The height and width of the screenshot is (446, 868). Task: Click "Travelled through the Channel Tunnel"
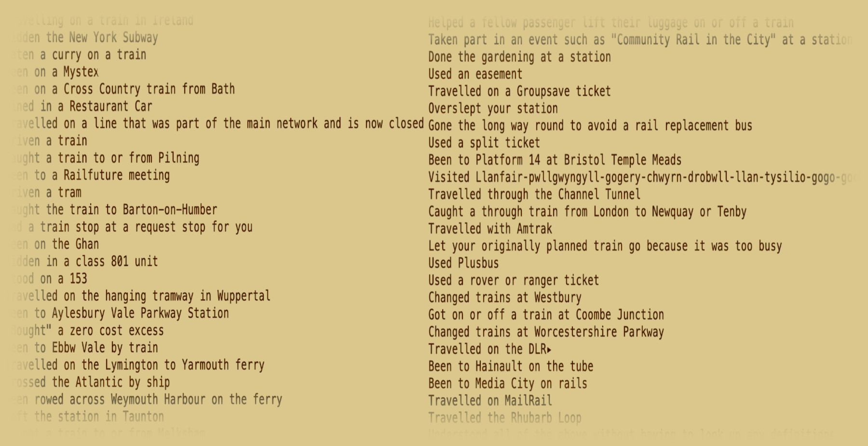point(534,195)
